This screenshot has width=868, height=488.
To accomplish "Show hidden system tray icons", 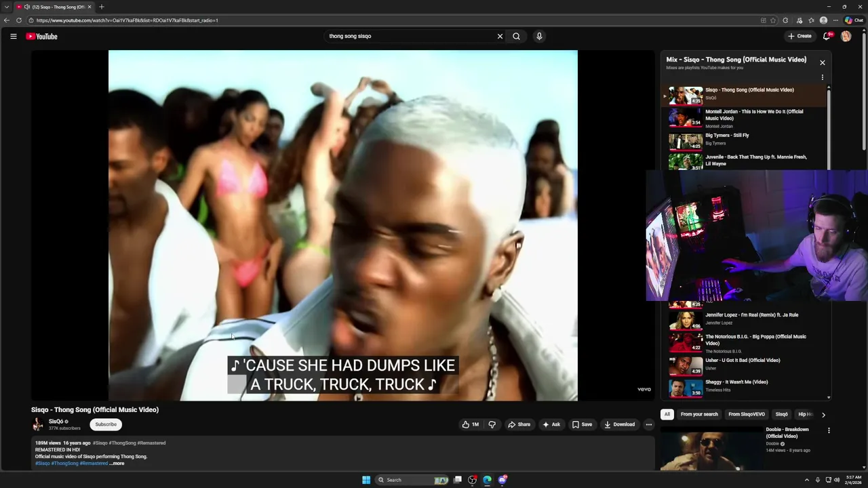I will tap(806, 480).
